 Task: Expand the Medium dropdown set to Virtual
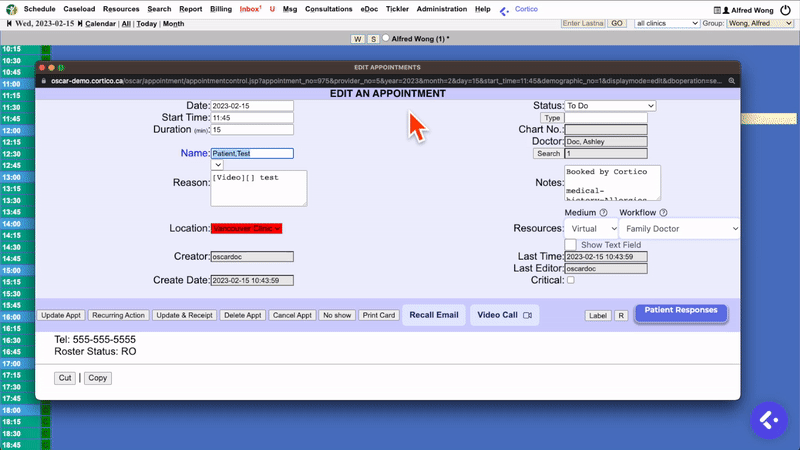click(x=592, y=229)
